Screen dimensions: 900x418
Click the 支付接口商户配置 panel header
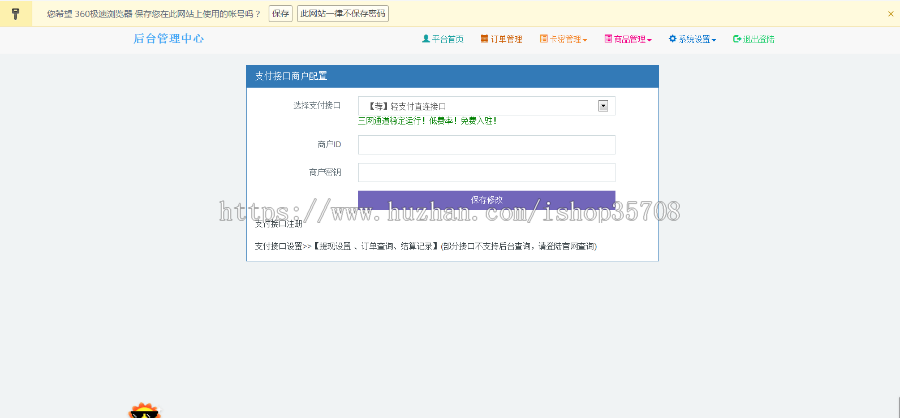(452, 76)
